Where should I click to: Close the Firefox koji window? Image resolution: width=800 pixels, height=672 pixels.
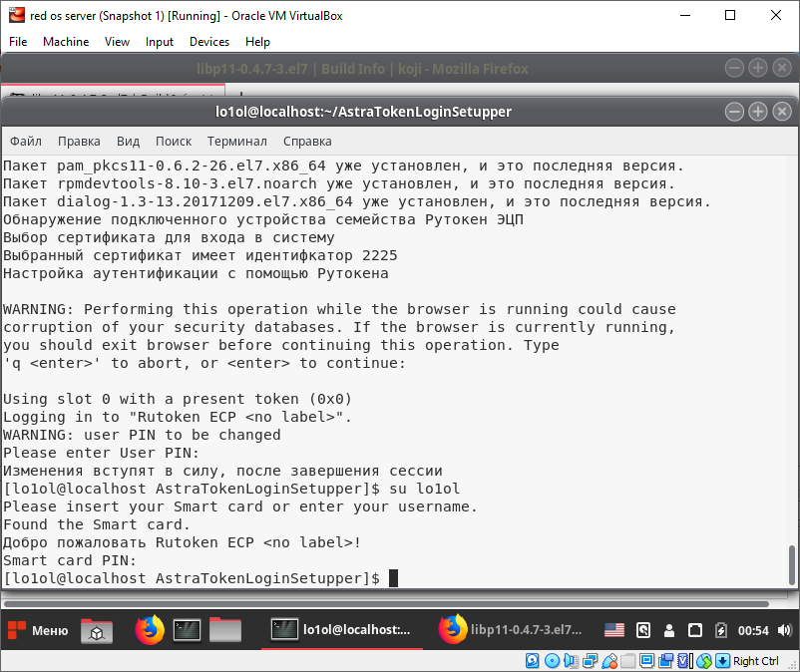click(782, 68)
